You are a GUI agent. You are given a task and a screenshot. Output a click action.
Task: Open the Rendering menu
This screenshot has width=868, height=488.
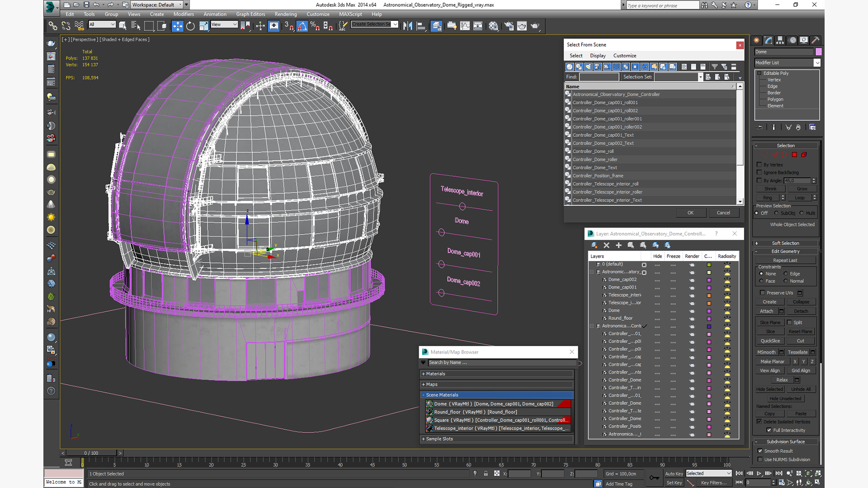[x=286, y=14]
